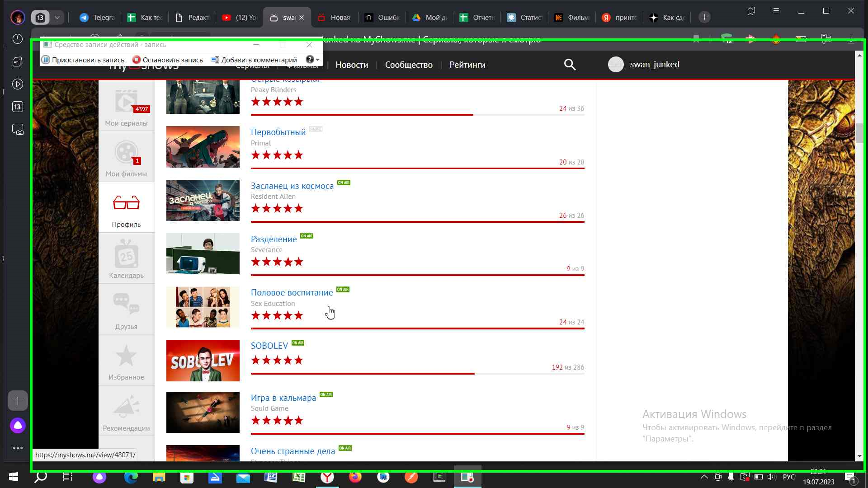Open the browser hamburger menu
Viewport: 868px width, 488px height.
(x=776, y=11)
